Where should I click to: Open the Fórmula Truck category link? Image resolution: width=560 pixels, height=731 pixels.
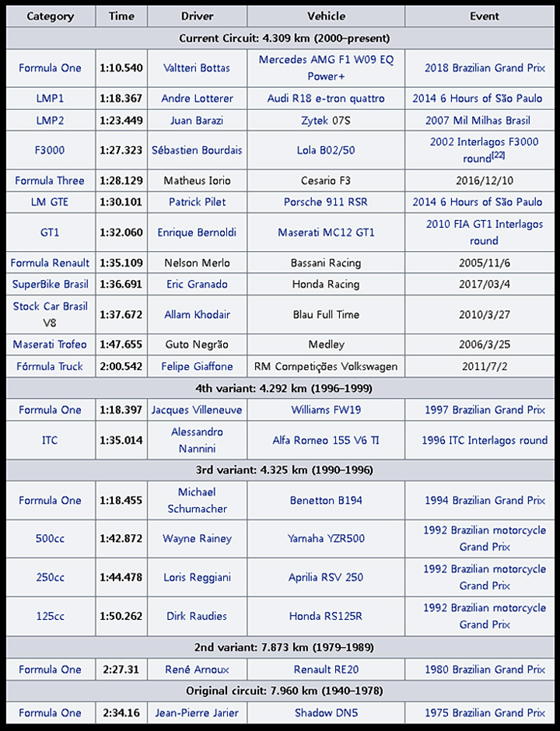(x=50, y=366)
